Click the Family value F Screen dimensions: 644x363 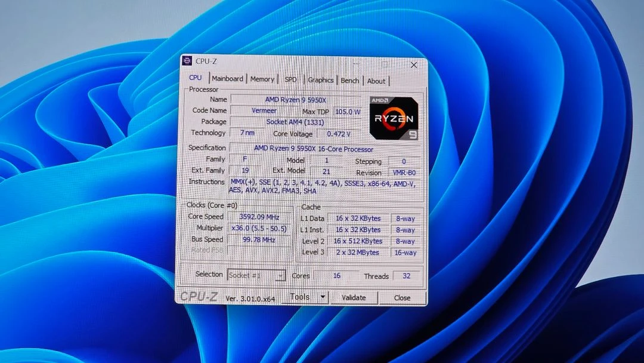(x=245, y=159)
